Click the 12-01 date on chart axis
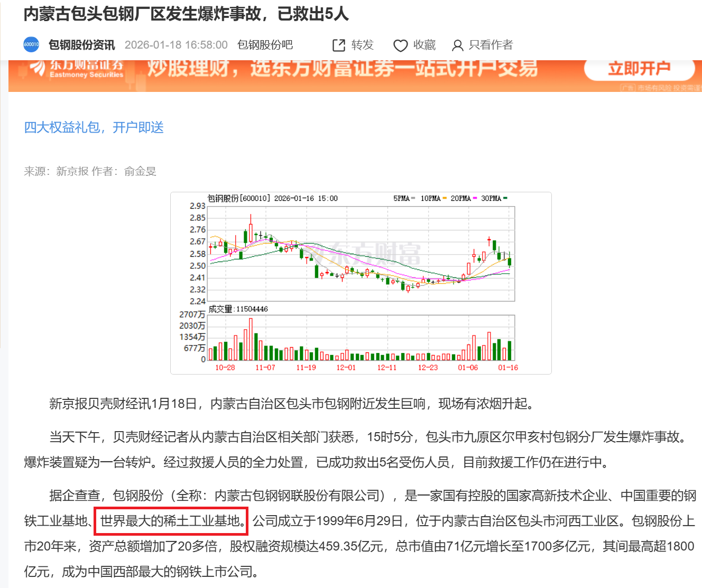 pyautogui.click(x=346, y=367)
